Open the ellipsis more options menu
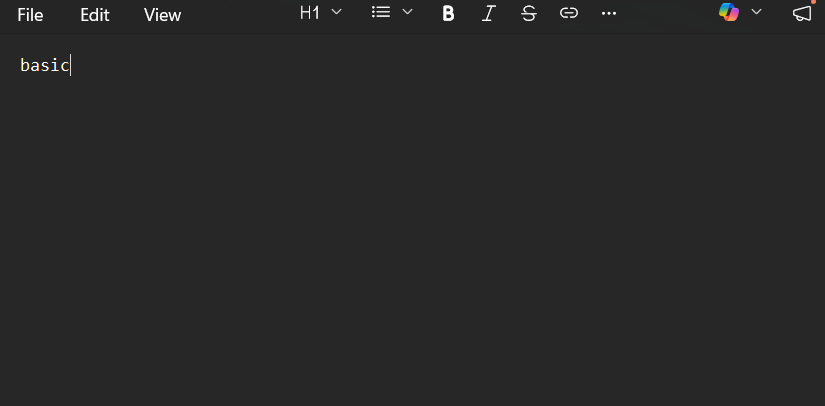Screen dimensions: 825x406 point(609,14)
